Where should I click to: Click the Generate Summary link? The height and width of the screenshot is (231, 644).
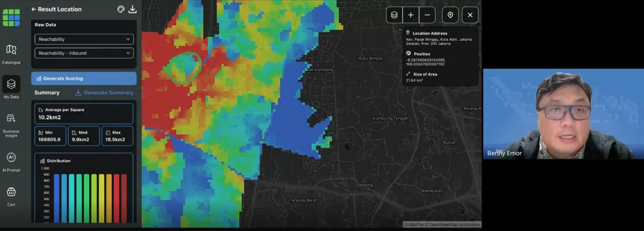tap(104, 92)
